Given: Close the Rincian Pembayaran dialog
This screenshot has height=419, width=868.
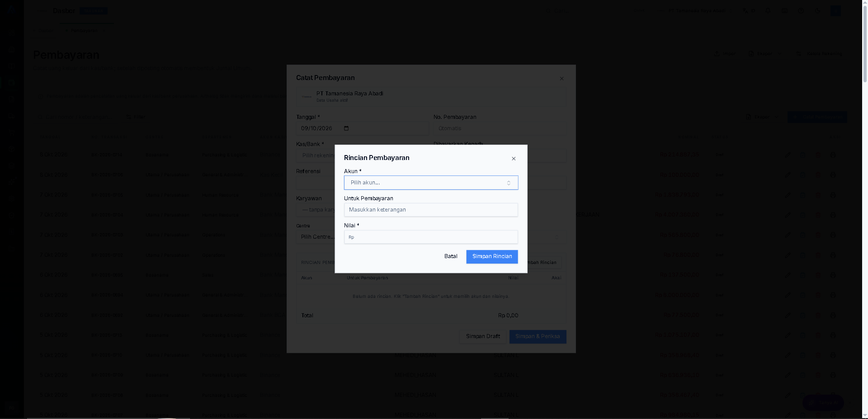Looking at the screenshot, I should [514, 159].
